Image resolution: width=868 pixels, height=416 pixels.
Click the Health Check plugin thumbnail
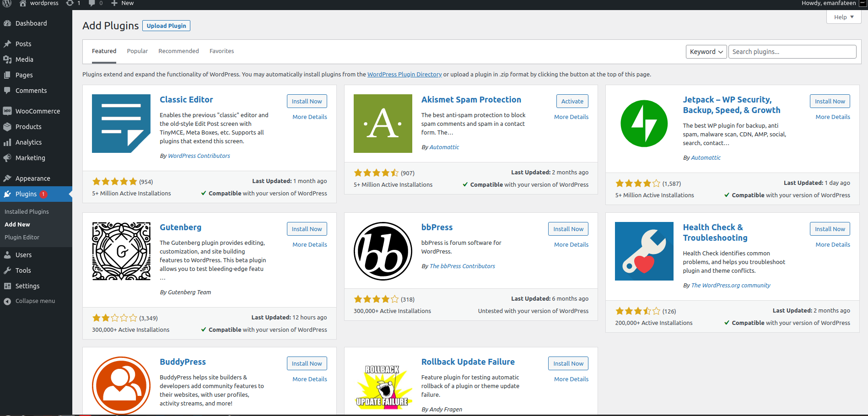click(644, 251)
